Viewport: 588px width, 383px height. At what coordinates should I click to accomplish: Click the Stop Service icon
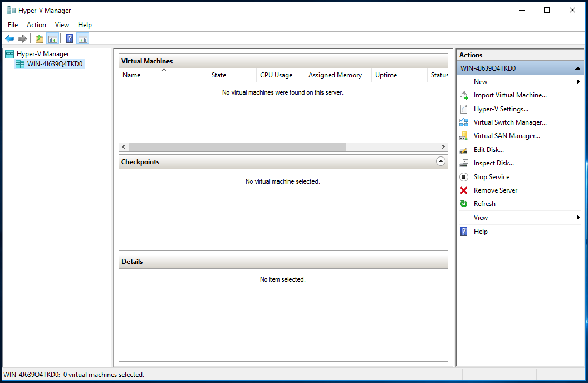pyautogui.click(x=464, y=176)
